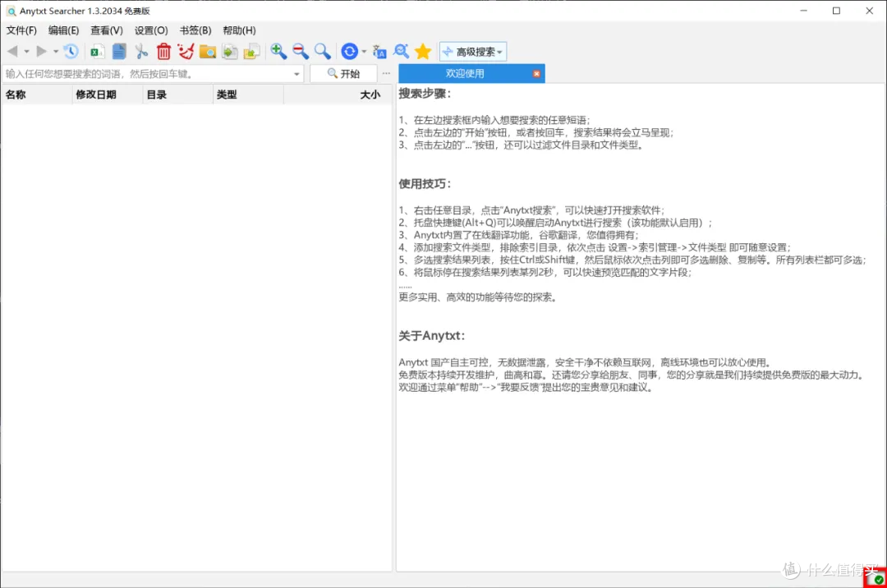
Task: Click the 使用技巧 heading text
Action: (425, 184)
